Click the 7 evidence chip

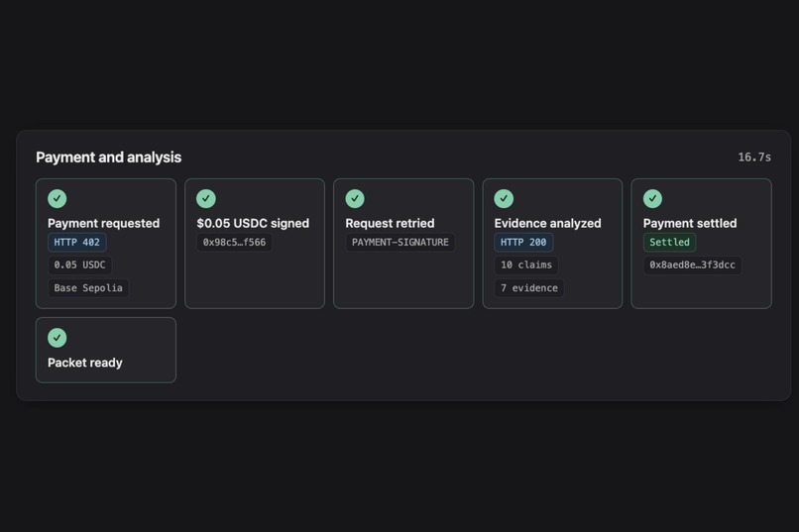529,288
